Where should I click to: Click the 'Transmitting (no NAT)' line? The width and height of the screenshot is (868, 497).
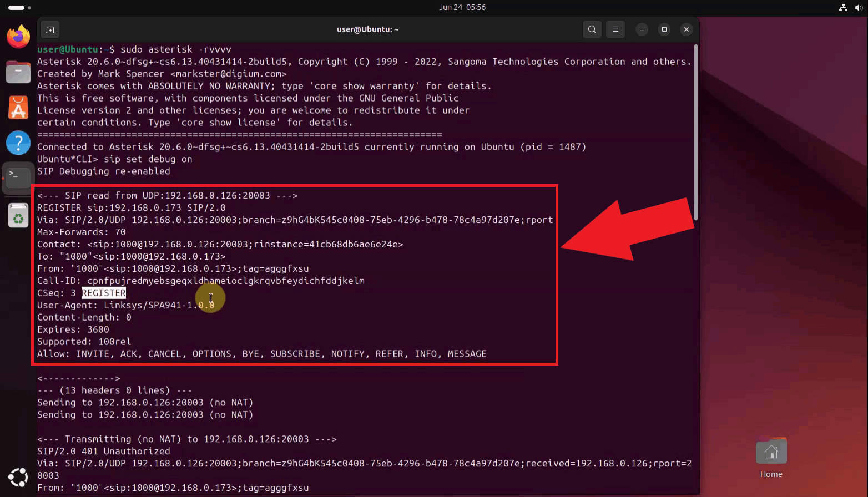(x=187, y=439)
